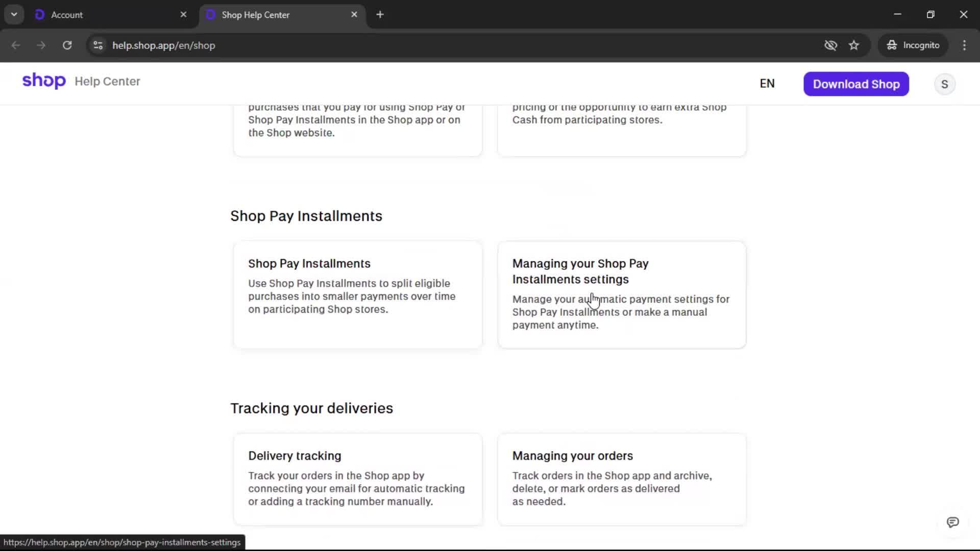This screenshot has height=551, width=980.
Task: Reload the page with refresh icon
Action: pos(67,45)
